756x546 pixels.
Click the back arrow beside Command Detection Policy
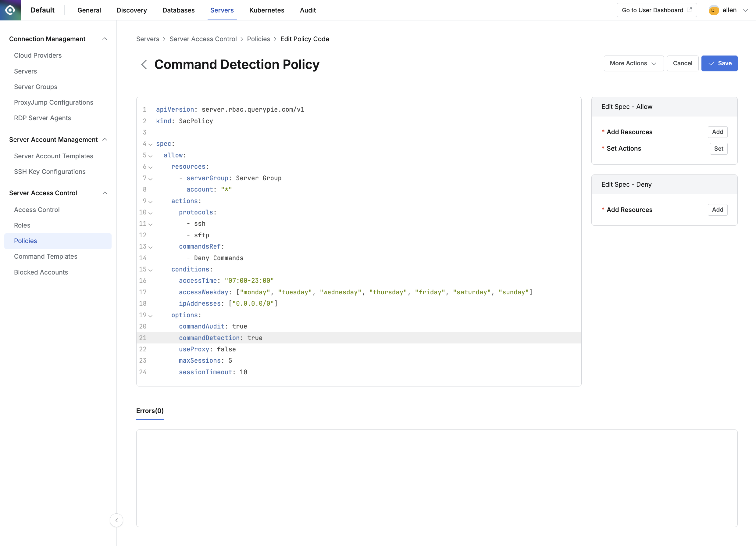click(144, 64)
